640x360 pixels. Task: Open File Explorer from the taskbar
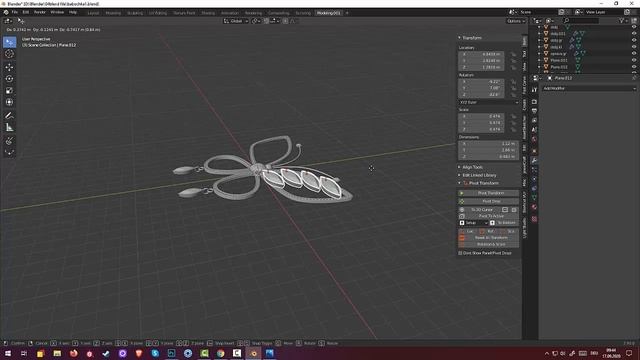pos(57,353)
